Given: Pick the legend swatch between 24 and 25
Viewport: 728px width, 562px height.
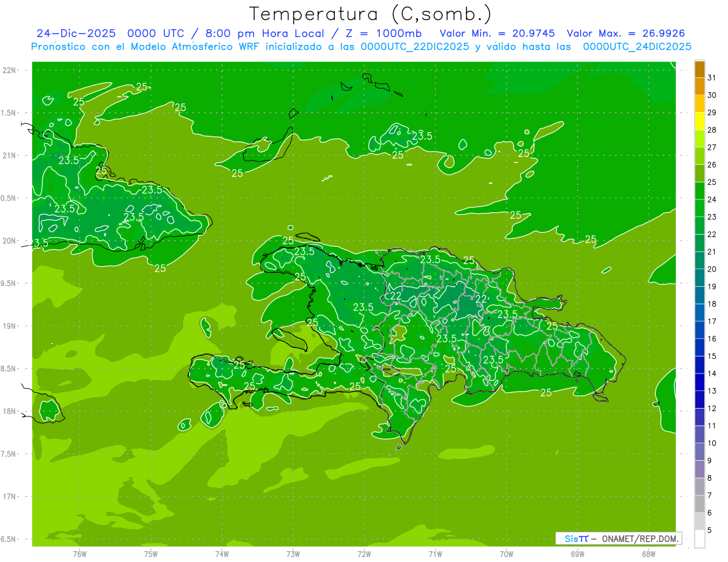Looking at the screenshot, I should (x=699, y=191).
